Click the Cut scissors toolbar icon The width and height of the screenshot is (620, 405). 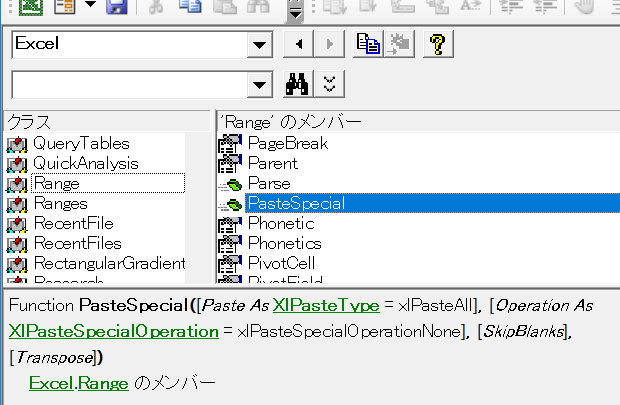155,6
